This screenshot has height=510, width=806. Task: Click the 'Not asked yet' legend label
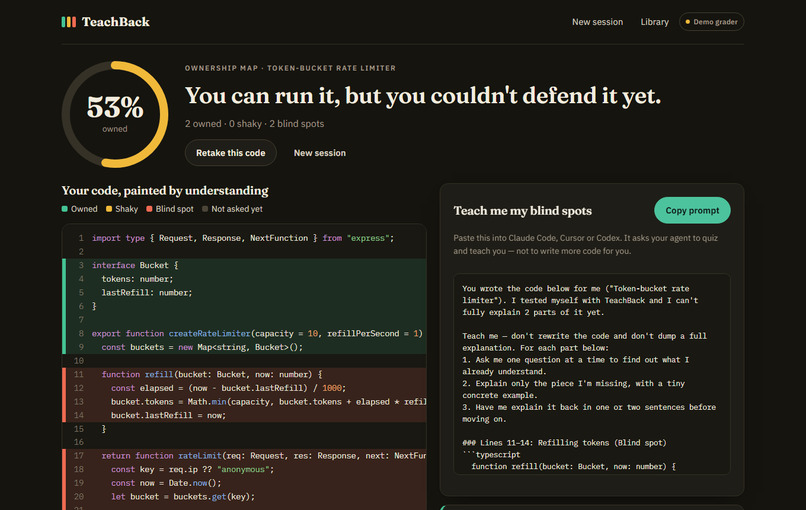point(237,209)
